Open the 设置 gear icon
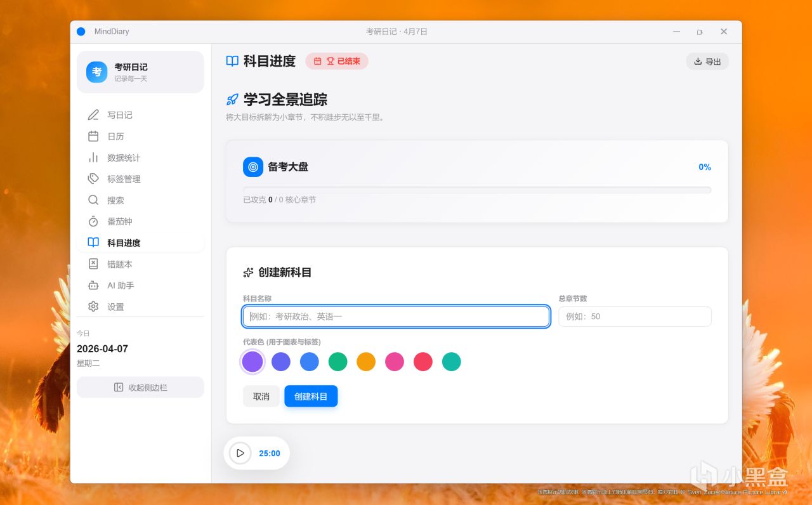This screenshot has height=505, width=812. (x=93, y=306)
